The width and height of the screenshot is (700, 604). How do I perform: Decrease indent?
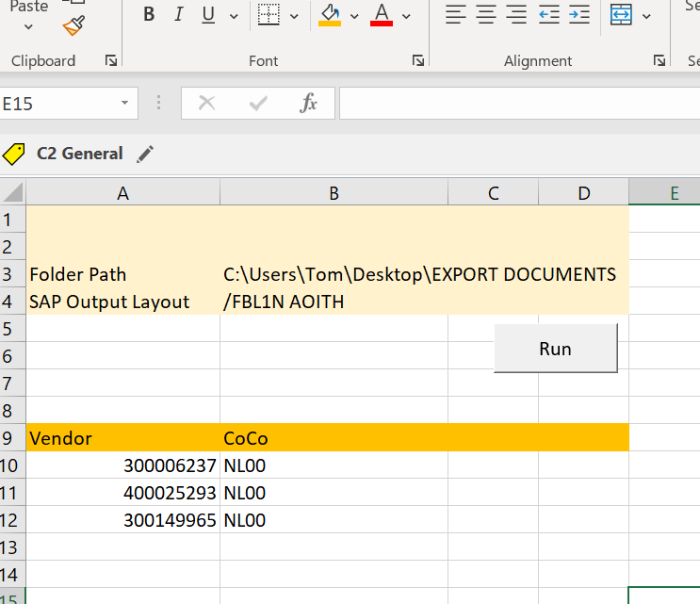[x=548, y=15]
